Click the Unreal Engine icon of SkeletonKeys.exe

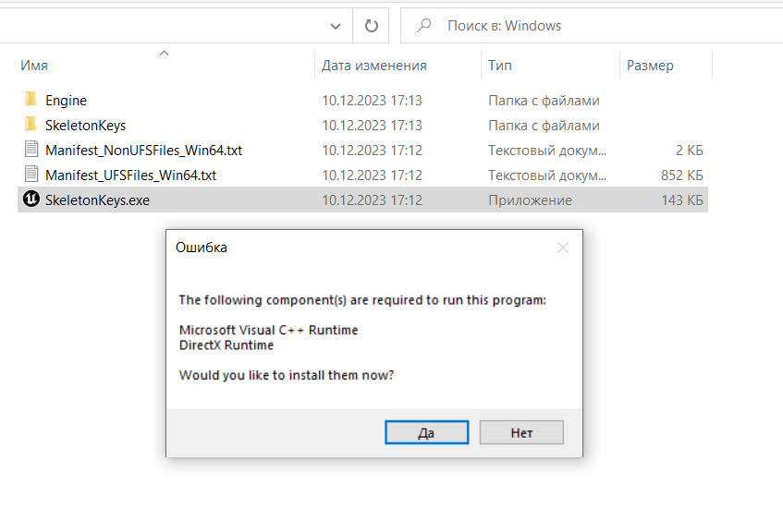31,199
